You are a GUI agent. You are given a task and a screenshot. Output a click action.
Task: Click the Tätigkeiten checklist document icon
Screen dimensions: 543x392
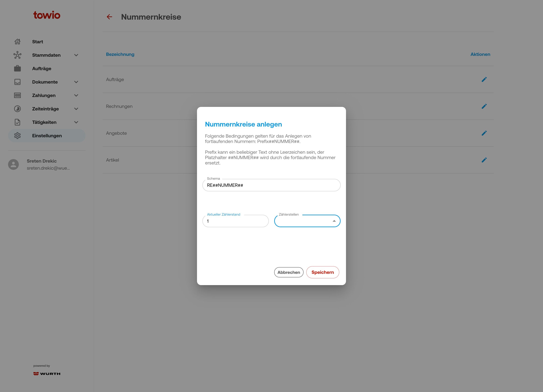17,122
